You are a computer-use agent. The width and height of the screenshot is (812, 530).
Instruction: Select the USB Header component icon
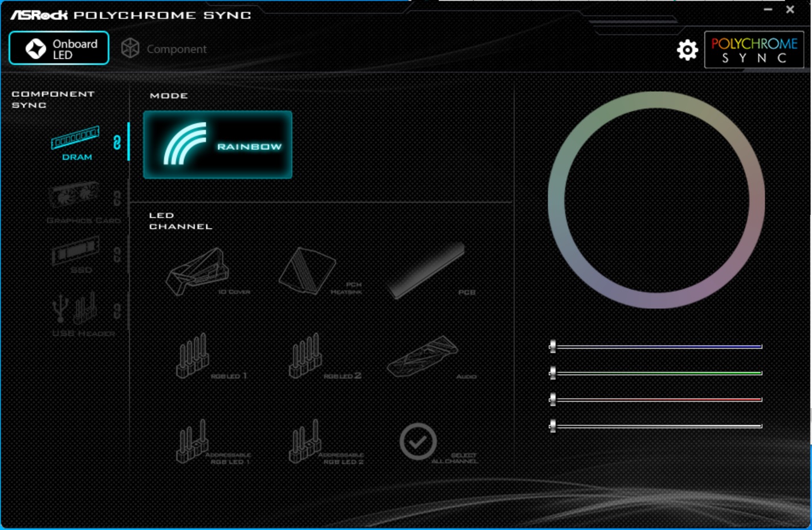coord(75,308)
